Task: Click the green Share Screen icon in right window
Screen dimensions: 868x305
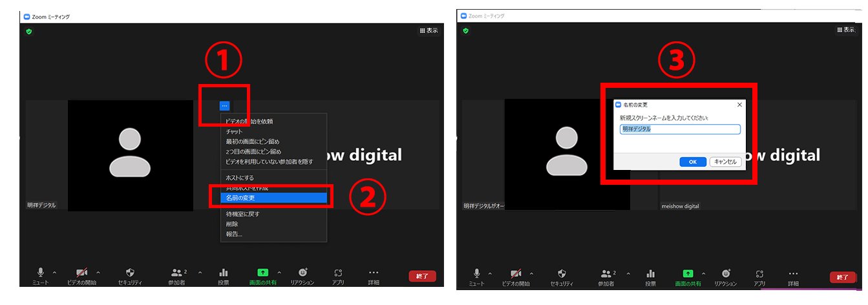Action: coord(688,273)
